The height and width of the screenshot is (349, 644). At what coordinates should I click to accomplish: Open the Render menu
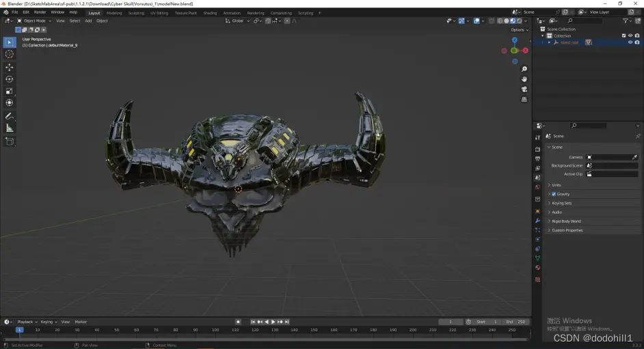point(40,12)
